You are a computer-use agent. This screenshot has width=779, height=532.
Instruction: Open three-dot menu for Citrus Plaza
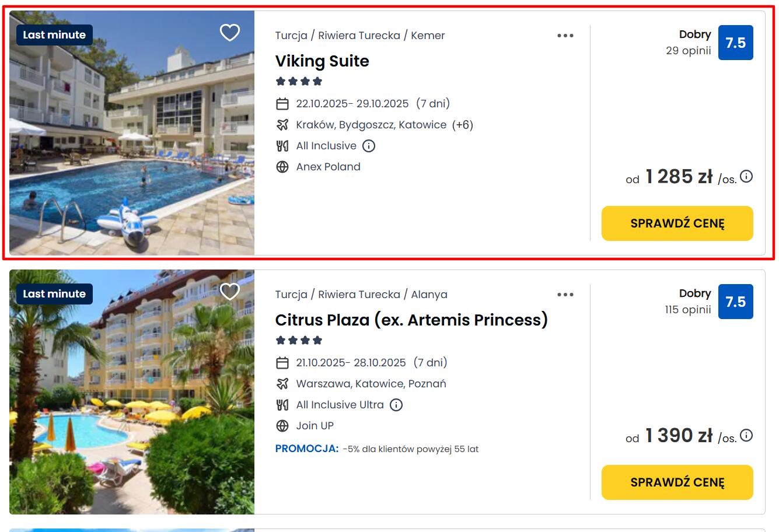click(565, 295)
